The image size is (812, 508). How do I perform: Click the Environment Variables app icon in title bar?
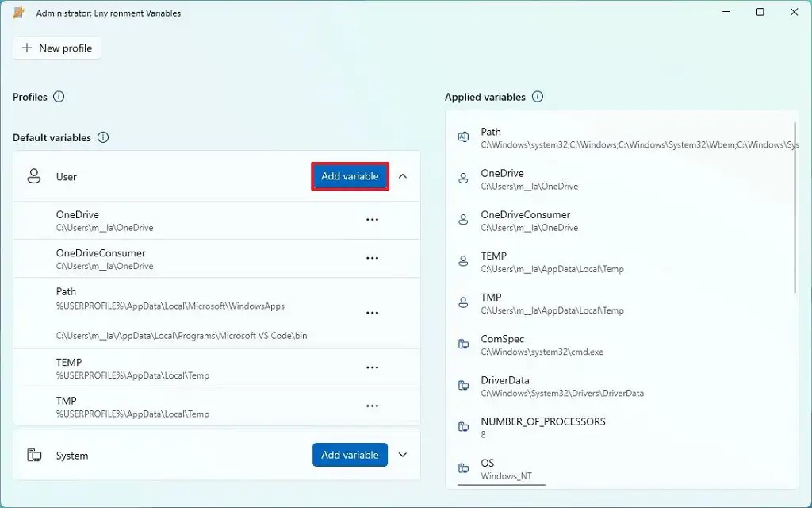[x=19, y=13]
